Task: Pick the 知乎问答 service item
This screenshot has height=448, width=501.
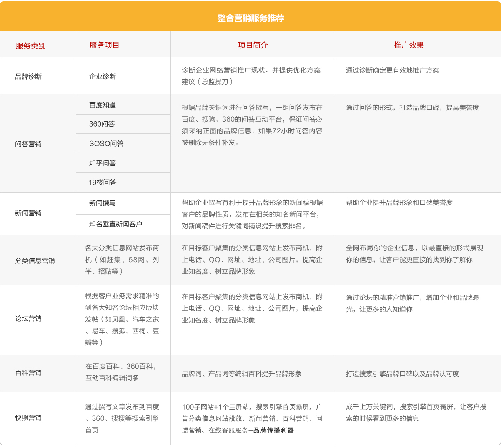Action: tap(103, 163)
